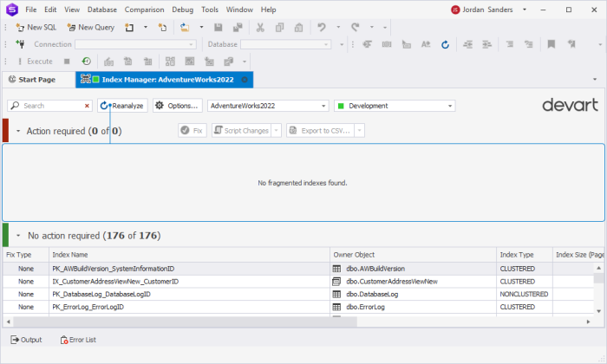Collapse the Action required section

coord(18,131)
